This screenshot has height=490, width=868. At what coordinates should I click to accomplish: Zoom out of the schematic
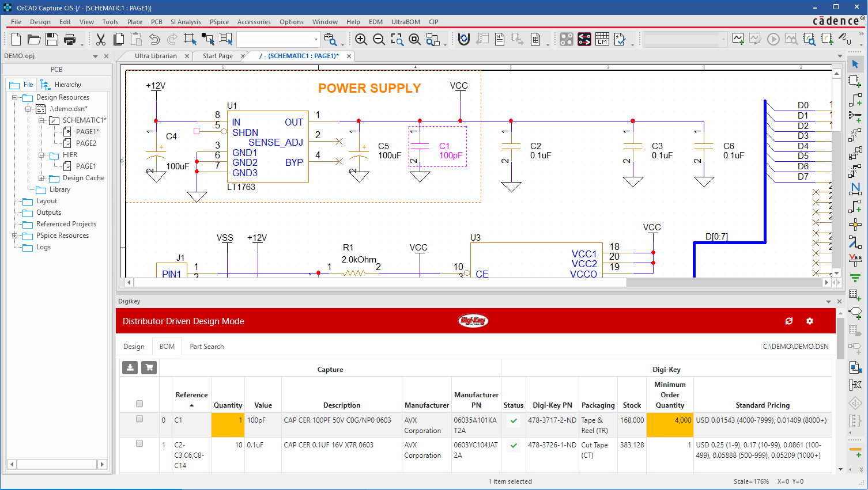379,39
